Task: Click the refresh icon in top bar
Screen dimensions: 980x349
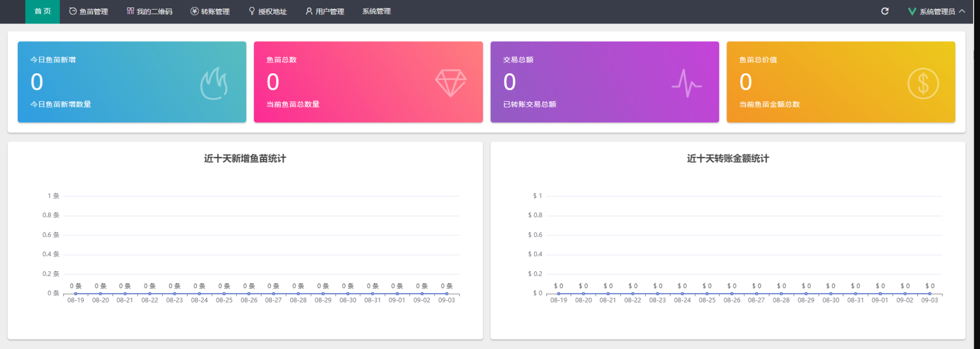Action: click(x=885, y=11)
